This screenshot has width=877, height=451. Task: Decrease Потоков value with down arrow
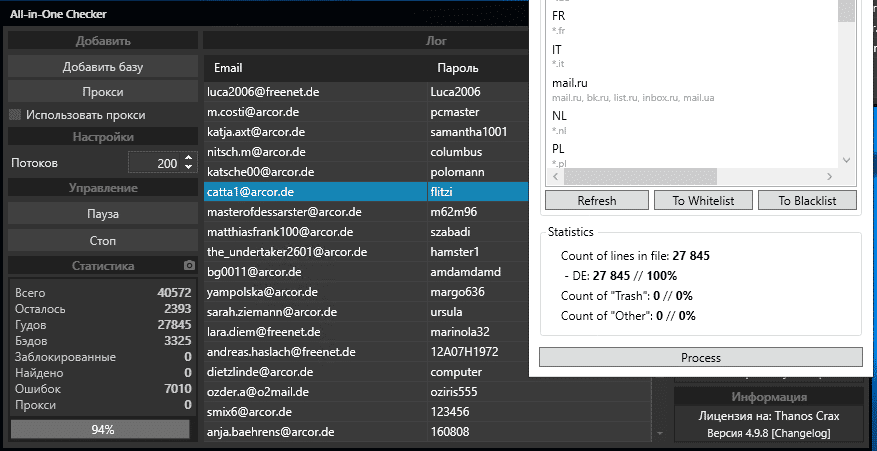[188, 167]
